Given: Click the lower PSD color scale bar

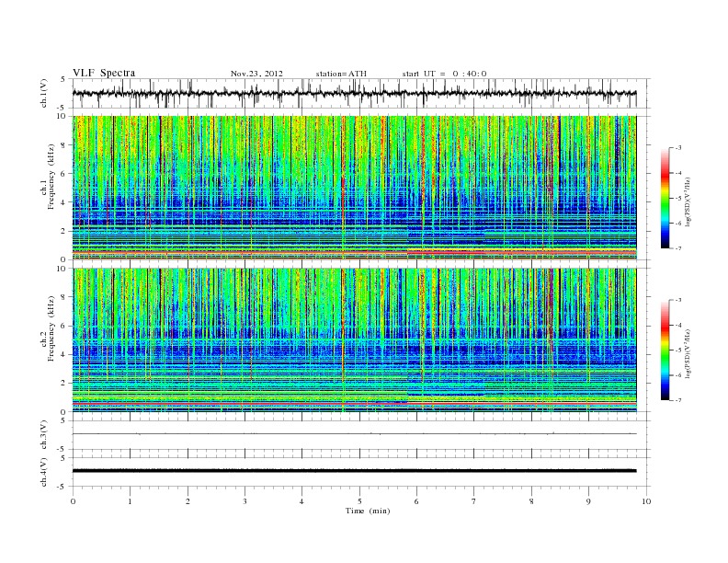Looking at the screenshot, I should click(x=665, y=350).
